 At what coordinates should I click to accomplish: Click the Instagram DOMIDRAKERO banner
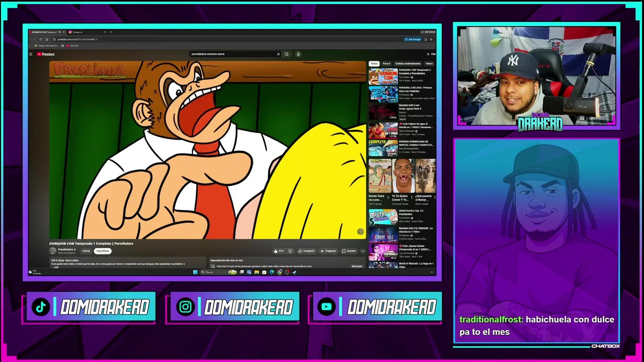234,307
